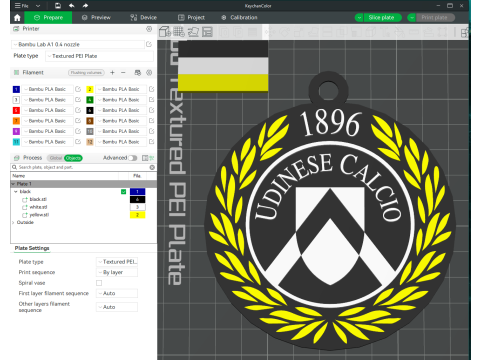The width and height of the screenshot is (480, 360).
Task: Click the Add model cube icon
Action: (x=165, y=32)
